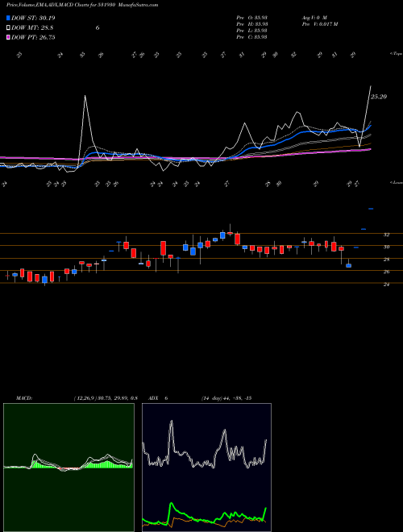Click the 'Pre V: 0.017 M' volume text
This screenshot has width=403, height=532.
click(x=319, y=24)
